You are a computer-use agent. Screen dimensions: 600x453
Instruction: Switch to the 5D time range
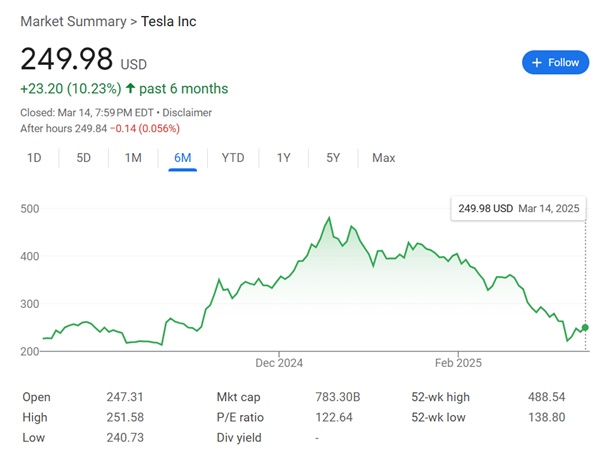[x=83, y=158]
